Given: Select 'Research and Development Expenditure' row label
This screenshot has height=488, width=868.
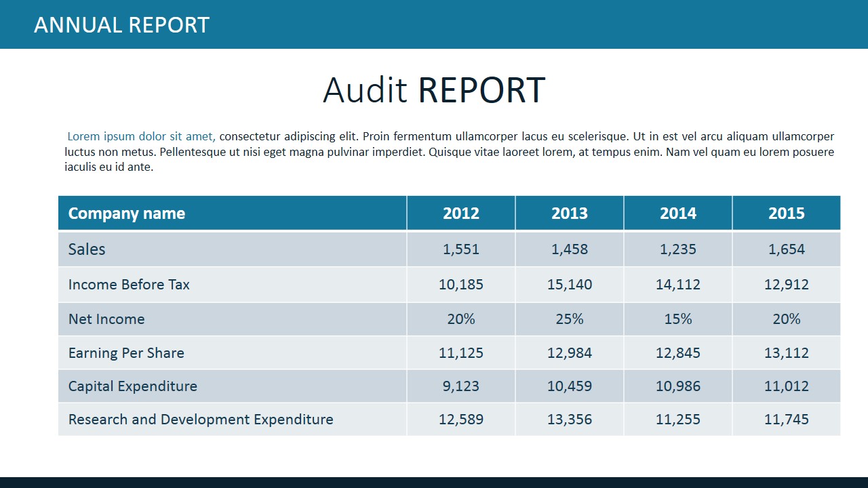Looking at the screenshot, I should click(x=201, y=420).
